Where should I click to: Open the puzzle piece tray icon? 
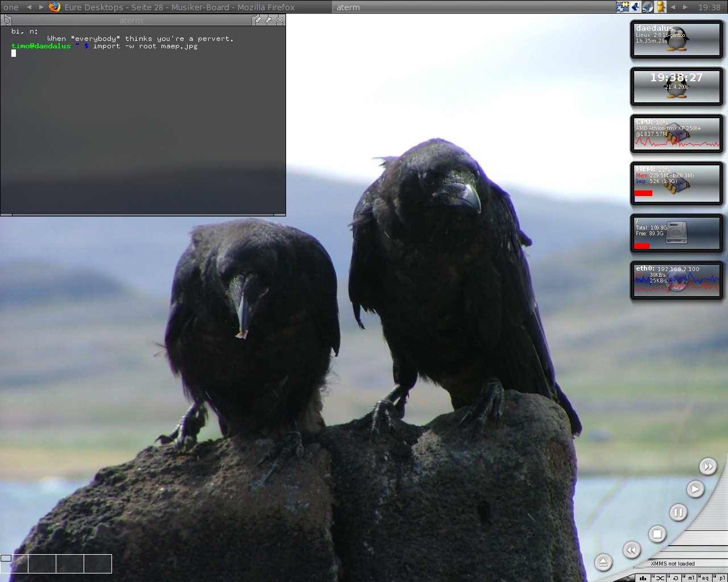pyautogui.click(x=622, y=7)
